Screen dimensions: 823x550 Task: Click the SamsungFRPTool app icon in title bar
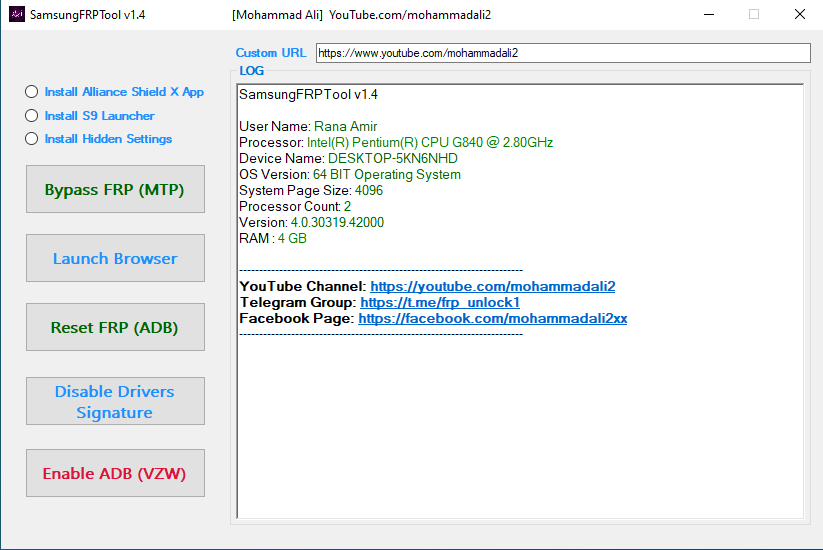click(x=17, y=14)
